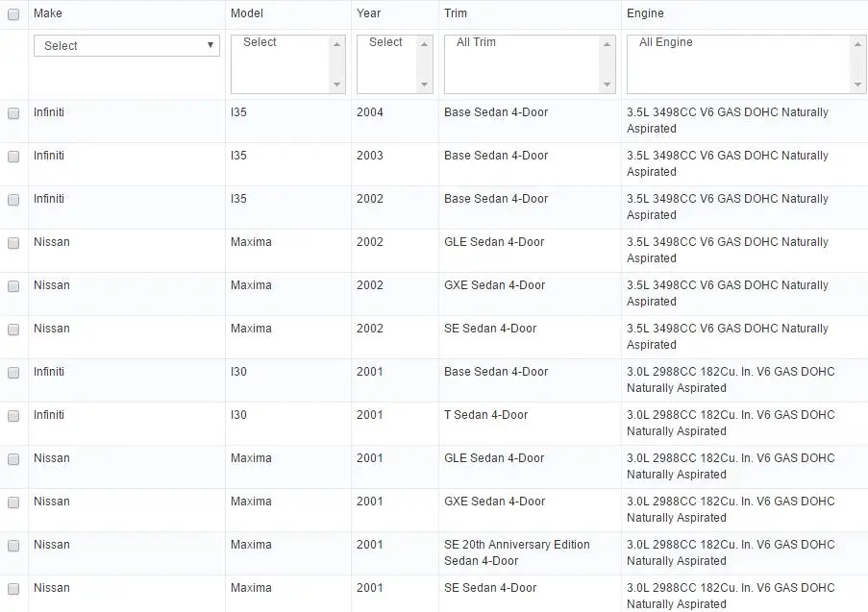Click the Make column header
Viewport: 868px width, 612px height.
click(48, 13)
